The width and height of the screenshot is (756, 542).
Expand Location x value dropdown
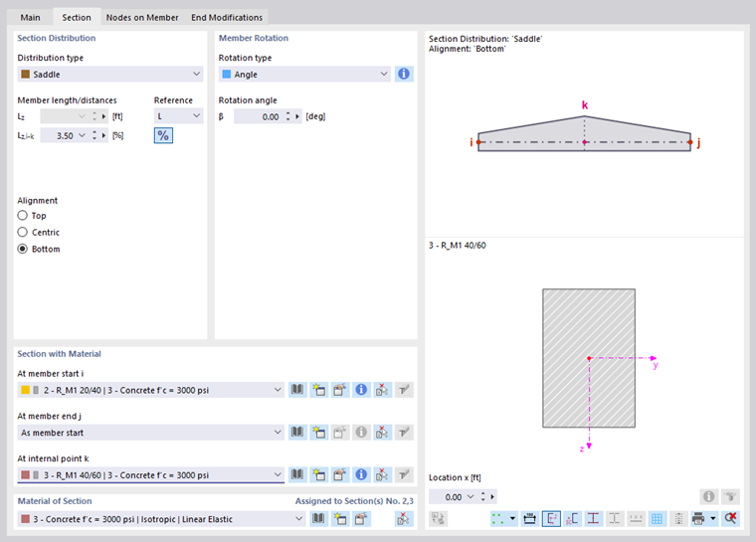click(471, 496)
